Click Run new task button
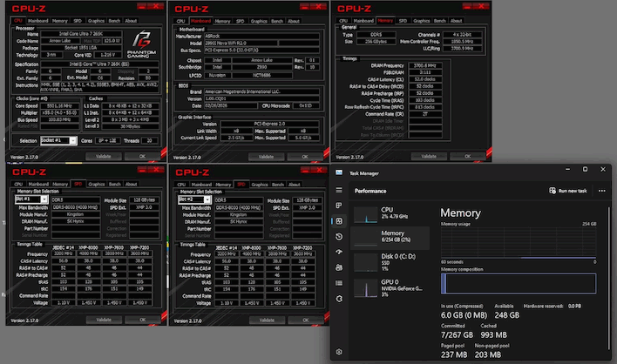Viewport: 617px width, 364px height. 568,191
